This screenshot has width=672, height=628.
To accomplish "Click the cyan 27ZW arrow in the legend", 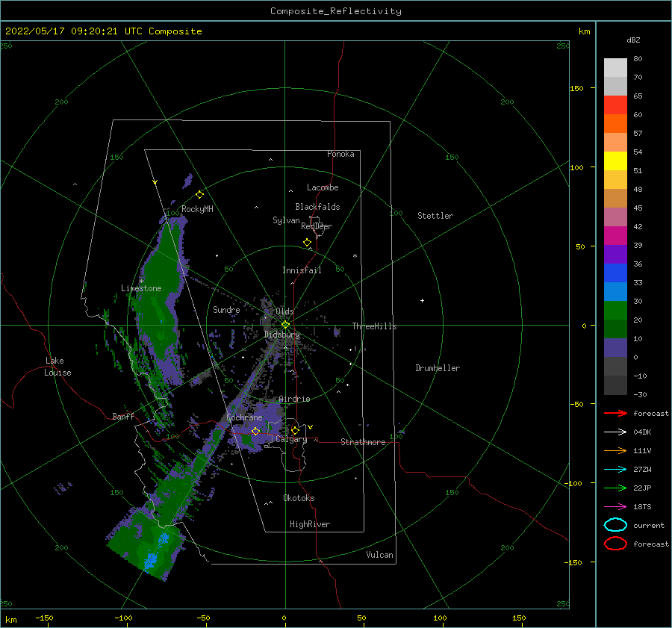I will tap(615, 470).
